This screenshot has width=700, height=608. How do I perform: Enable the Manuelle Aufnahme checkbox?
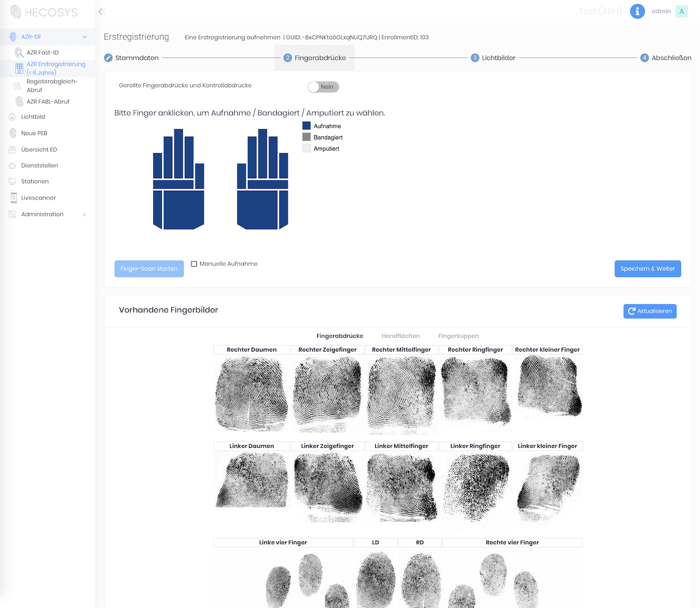tap(194, 264)
